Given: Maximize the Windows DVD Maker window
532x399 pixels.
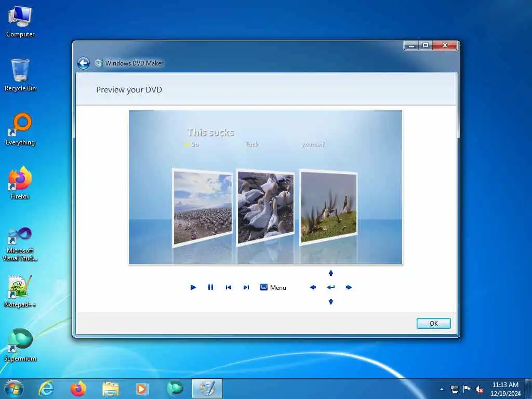Looking at the screenshot, I should [425, 46].
